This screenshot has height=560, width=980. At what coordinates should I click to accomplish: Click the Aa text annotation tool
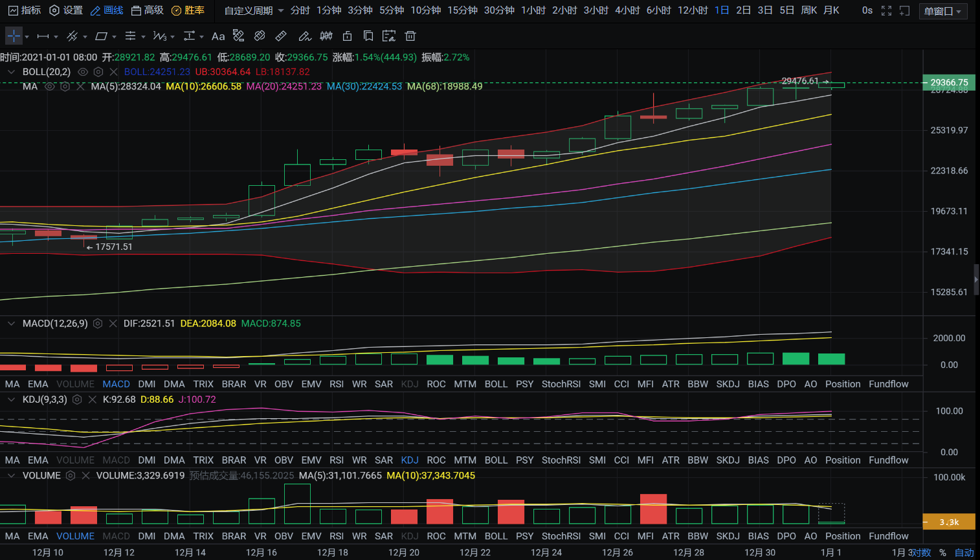tap(218, 36)
